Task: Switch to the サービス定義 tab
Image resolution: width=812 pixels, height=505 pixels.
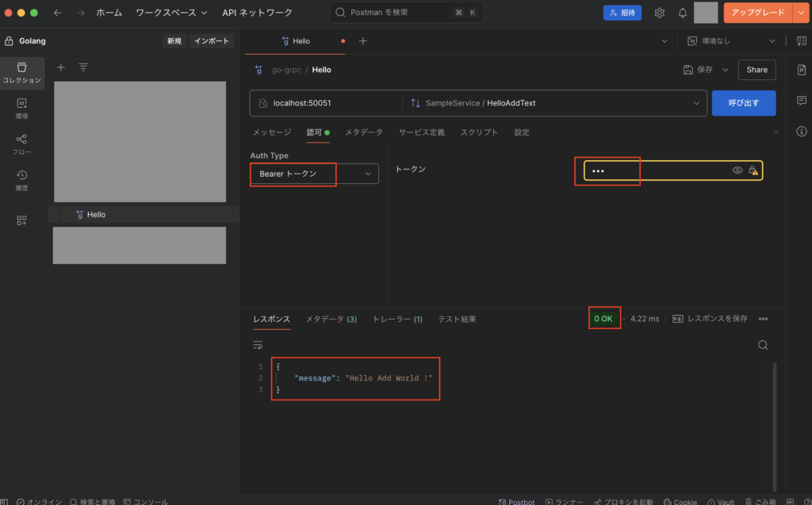Action: 422,132
